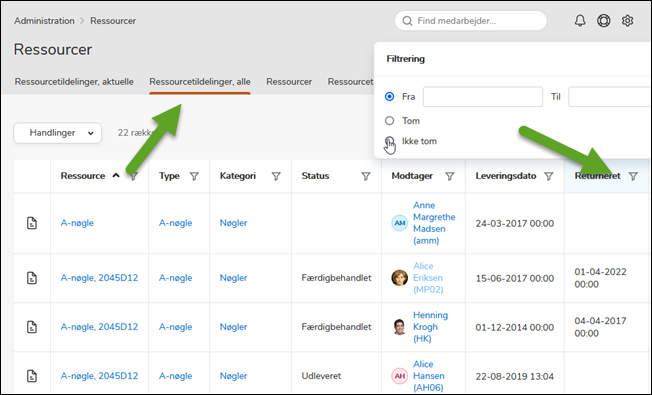Click Nøgler category in Anne Margrethe row
This screenshot has height=395, width=652.
[x=234, y=223]
